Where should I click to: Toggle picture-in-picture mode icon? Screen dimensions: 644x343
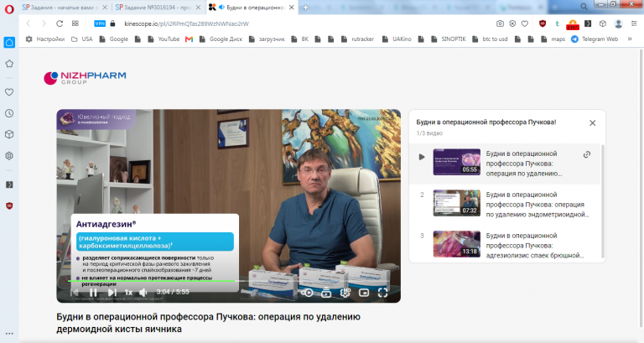pyautogui.click(x=364, y=293)
